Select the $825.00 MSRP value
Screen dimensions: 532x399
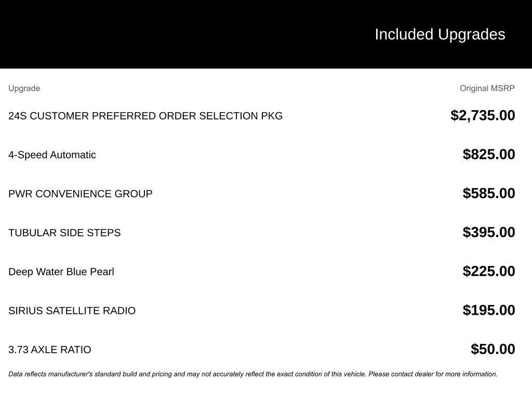(489, 154)
